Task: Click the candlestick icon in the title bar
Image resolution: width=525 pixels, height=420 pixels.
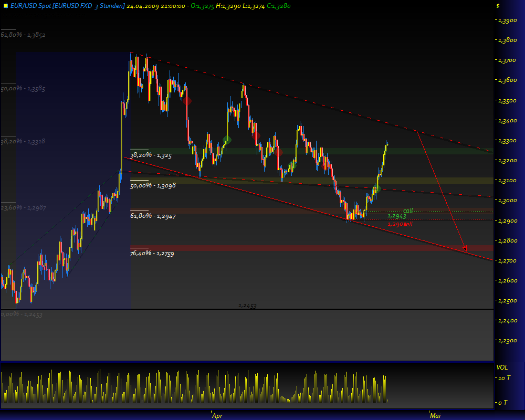Action: (x=5, y=5)
